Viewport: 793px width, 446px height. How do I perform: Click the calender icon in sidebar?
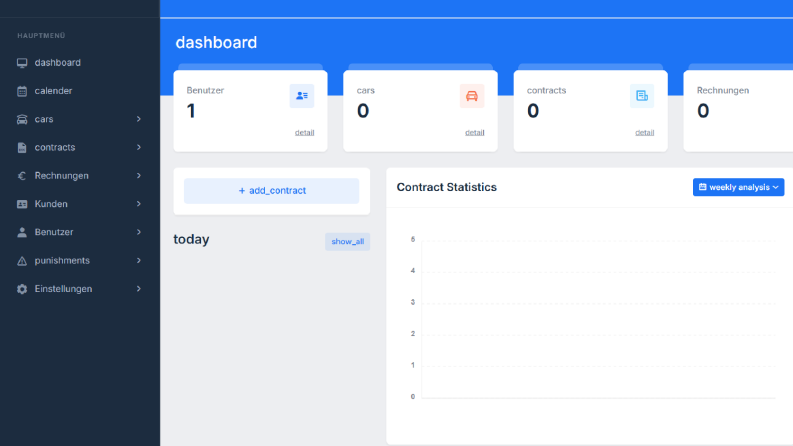click(x=22, y=91)
